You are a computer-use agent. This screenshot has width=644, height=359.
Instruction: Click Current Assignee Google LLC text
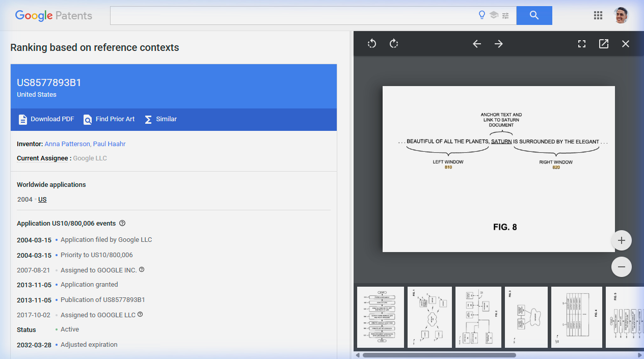pos(90,158)
